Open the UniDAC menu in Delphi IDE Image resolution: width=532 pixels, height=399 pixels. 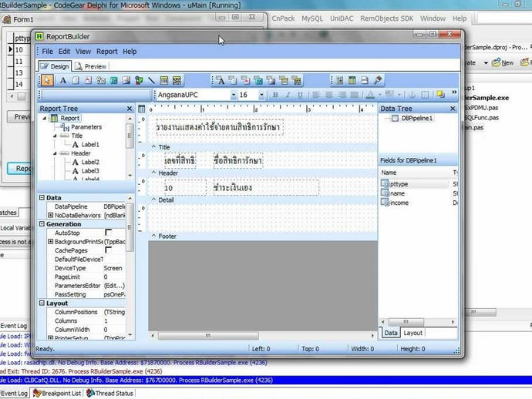[x=342, y=18]
